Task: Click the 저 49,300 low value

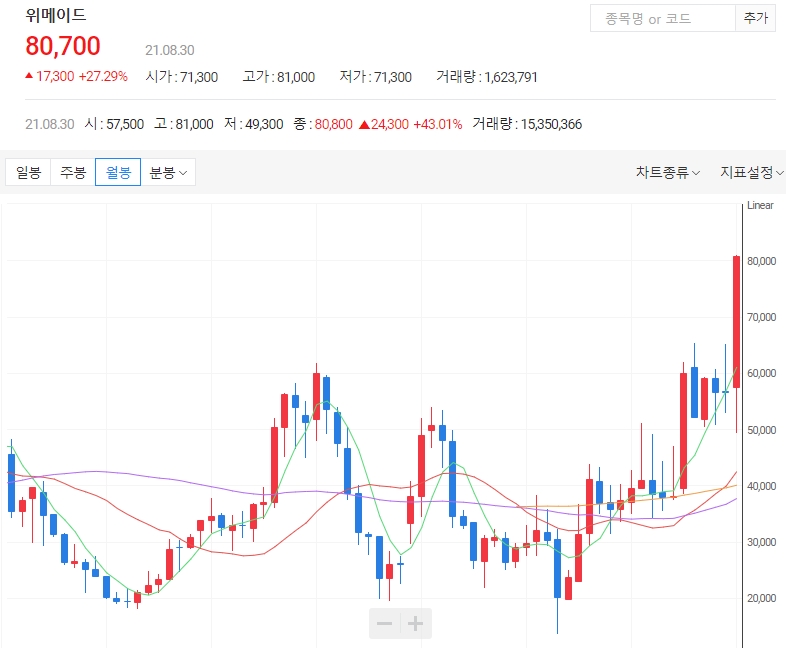Action: [253, 124]
